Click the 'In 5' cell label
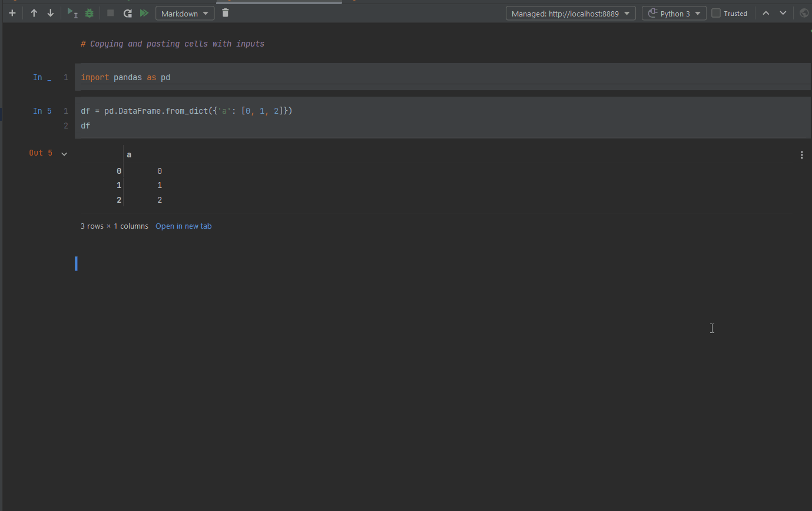812x511 pixels. tap(42, 111)
